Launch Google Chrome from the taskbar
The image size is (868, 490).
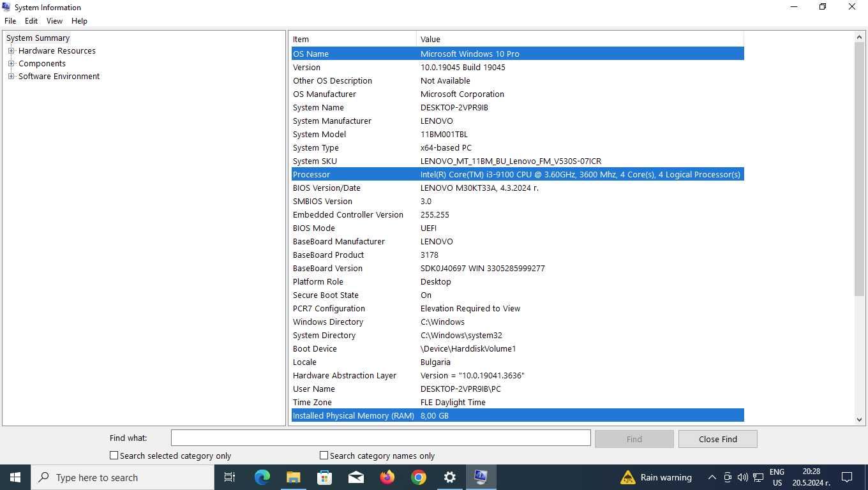point(418,477)
